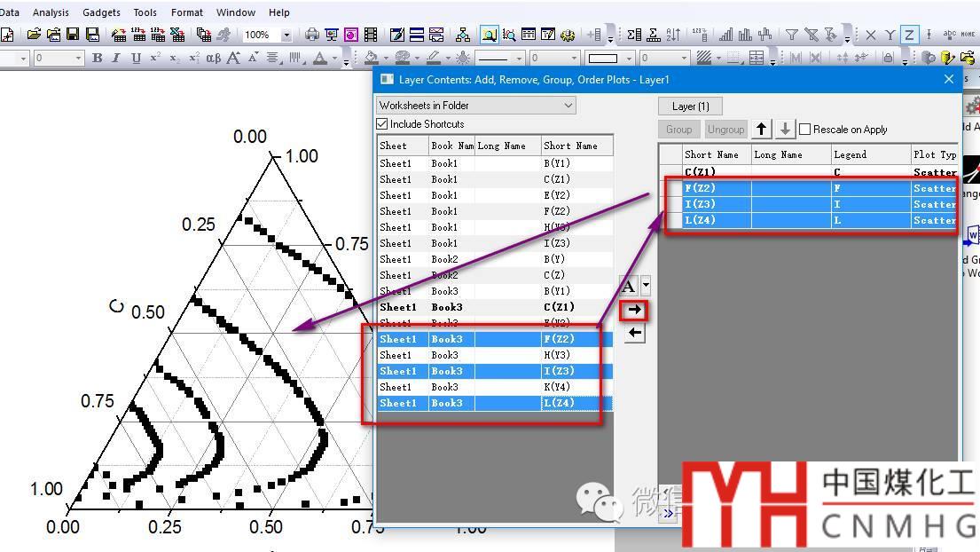Click the Set as Z column icon
Image resolution: width=980 pixels, height=552 pixels.
pyautogui.click(x=909, y=35)
